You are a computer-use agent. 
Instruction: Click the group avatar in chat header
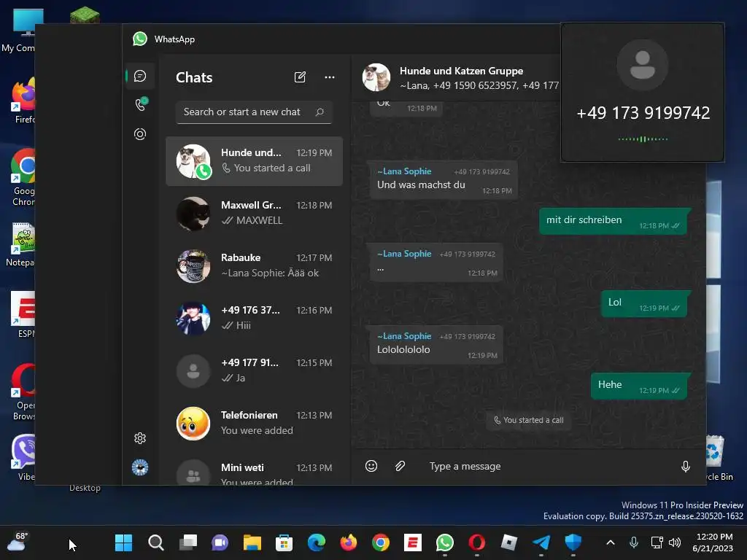pyautogui.click(x=376, y=77)
